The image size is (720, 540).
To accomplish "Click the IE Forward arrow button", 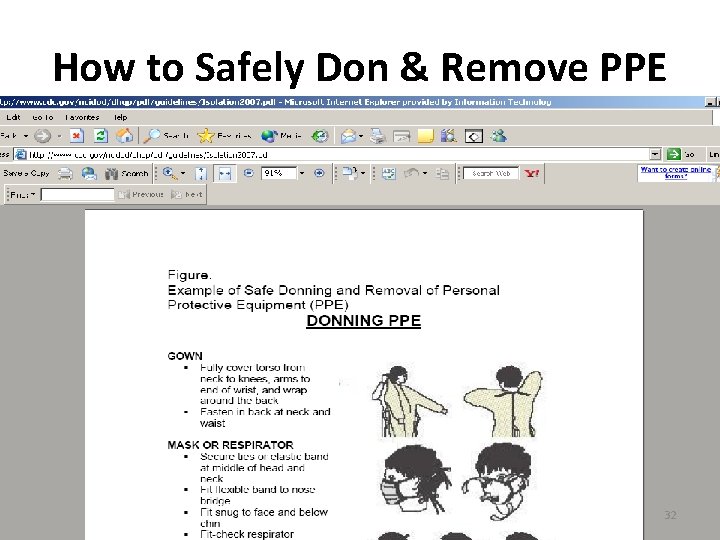I will click(42, 136).
